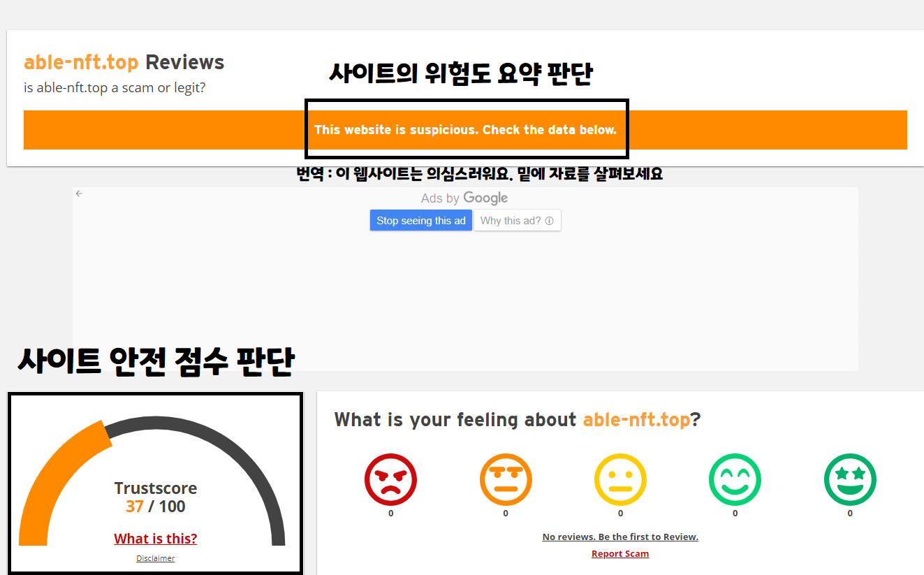The width and height of the screenshot is (924, 575).
Task: Click the orange suspicious website warning banner
Action: pyautogui.click(x=465, y=130)
